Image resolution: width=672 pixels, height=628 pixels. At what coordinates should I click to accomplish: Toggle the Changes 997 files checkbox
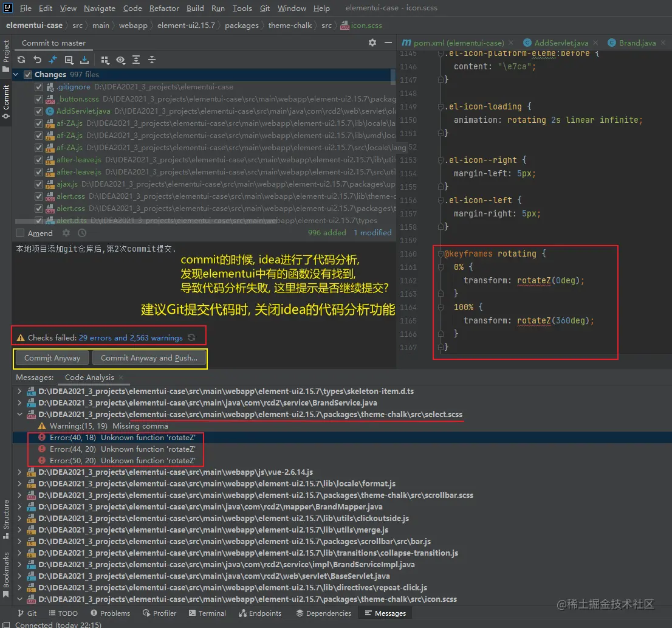[x=28, y=75]
